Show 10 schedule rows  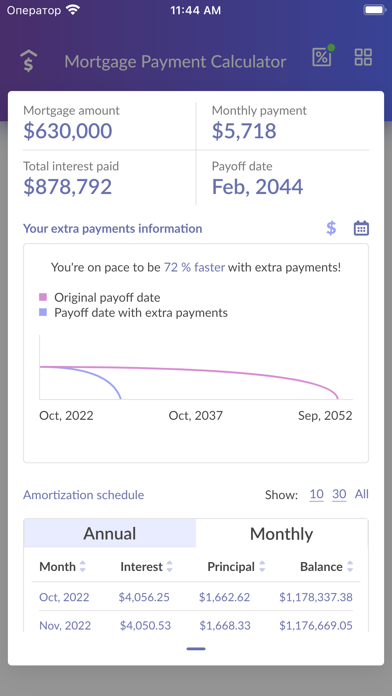click(317, 494)
